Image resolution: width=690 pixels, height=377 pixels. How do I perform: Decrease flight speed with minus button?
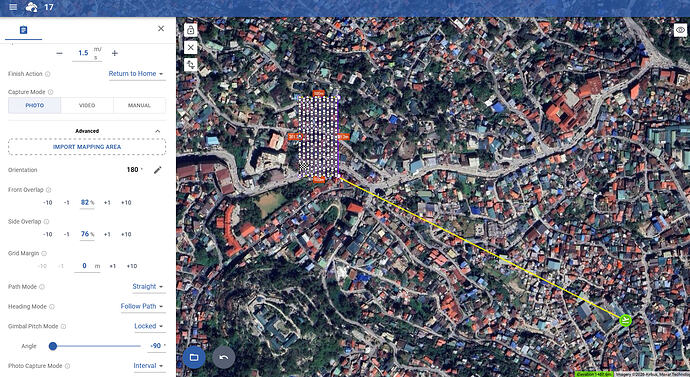(59, 53)
